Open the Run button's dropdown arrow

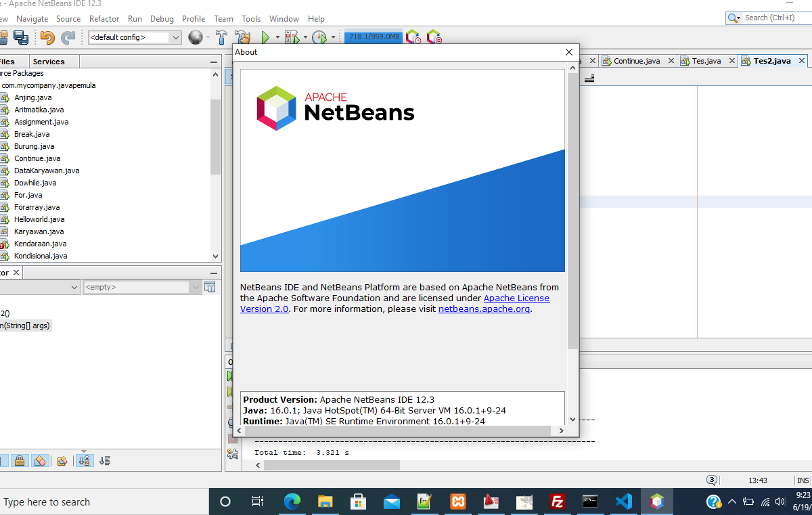[277, 37]
